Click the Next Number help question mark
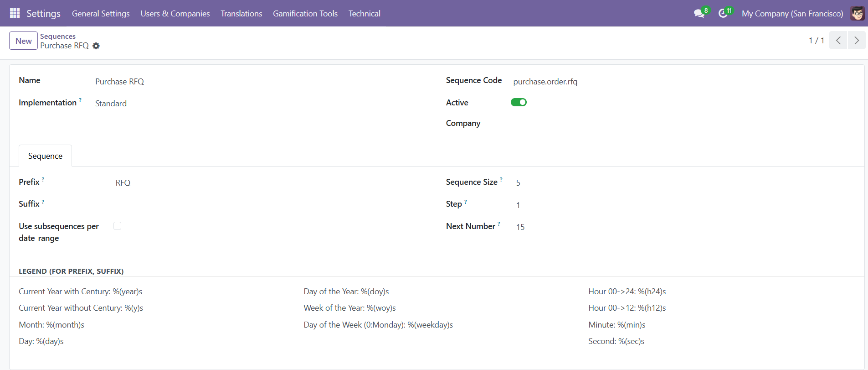Image resolution: width=868 pixels, height=370 pixels. tap(499, 224)
